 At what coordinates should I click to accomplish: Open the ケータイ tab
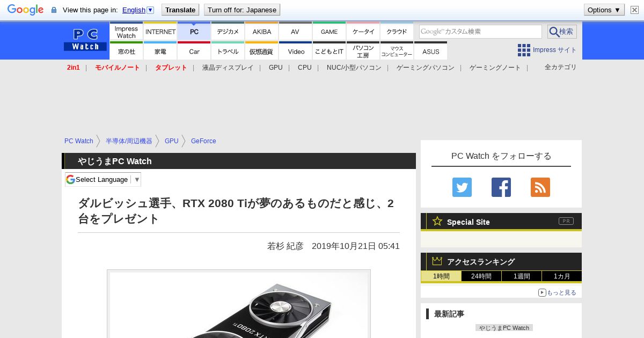pyautogui.click(x=363, y=31)
